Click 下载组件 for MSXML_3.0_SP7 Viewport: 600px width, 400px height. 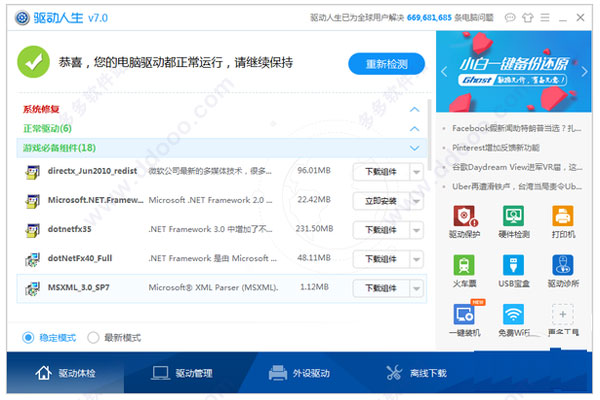click(381, 288)
